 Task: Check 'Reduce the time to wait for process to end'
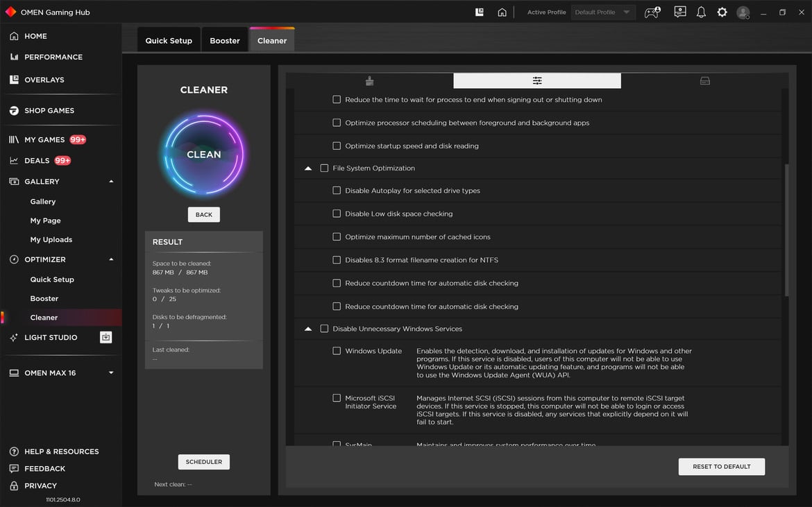tap(337, 99)
